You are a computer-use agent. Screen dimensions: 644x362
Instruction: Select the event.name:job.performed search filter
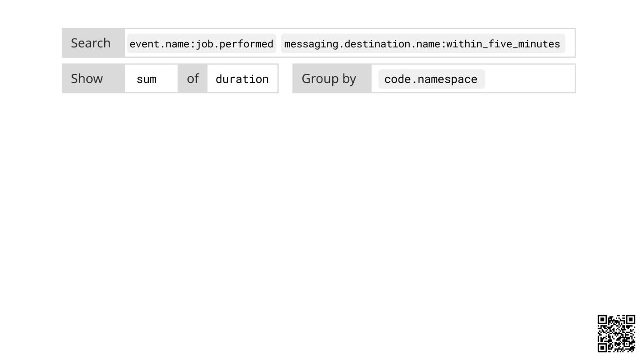click(201, 43)
